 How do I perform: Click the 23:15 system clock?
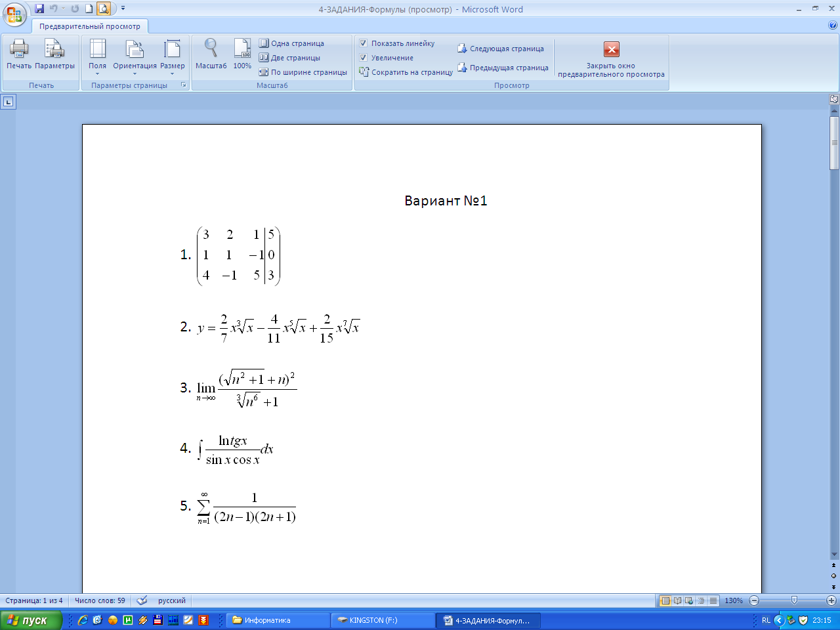click(x=822, y=620)
